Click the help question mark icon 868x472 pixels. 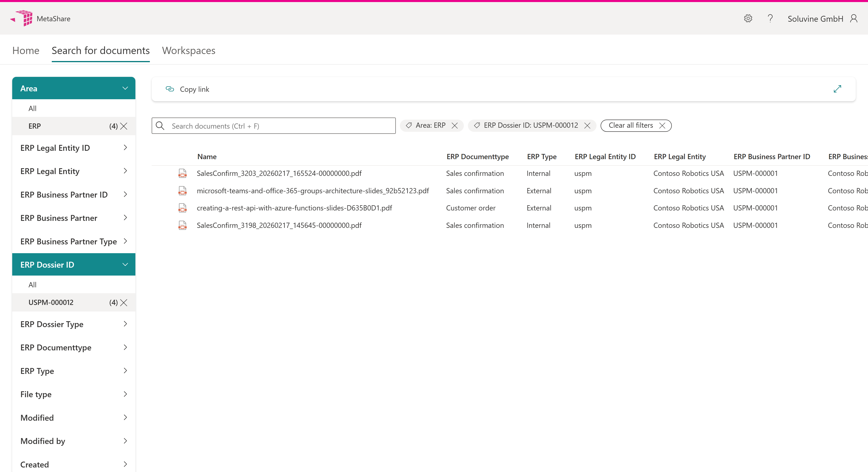tap(770, 19)
